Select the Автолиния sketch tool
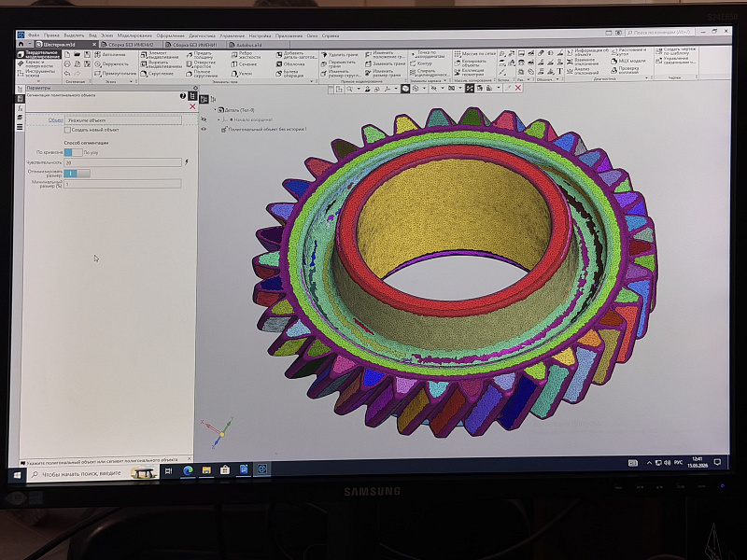This screenshot has height=560, width=747. [x=113, y=55]
